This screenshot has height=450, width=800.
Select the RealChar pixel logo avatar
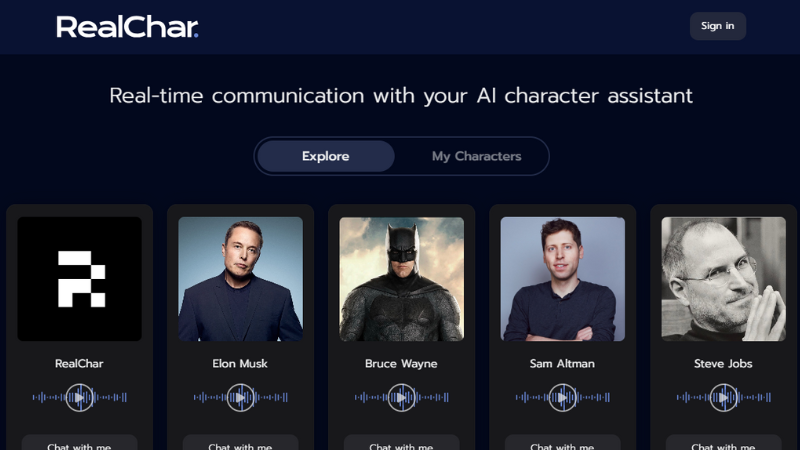tap(80, 279)
